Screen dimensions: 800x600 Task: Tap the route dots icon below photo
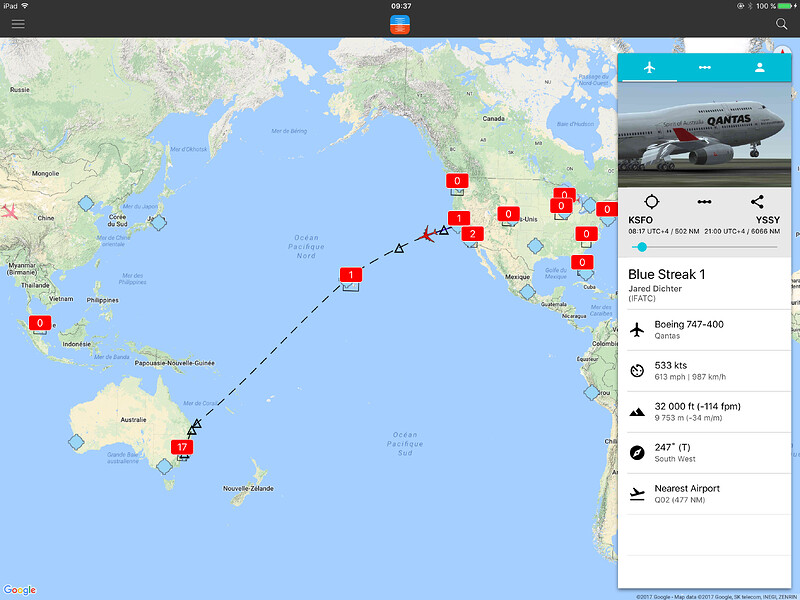(705, 202)
